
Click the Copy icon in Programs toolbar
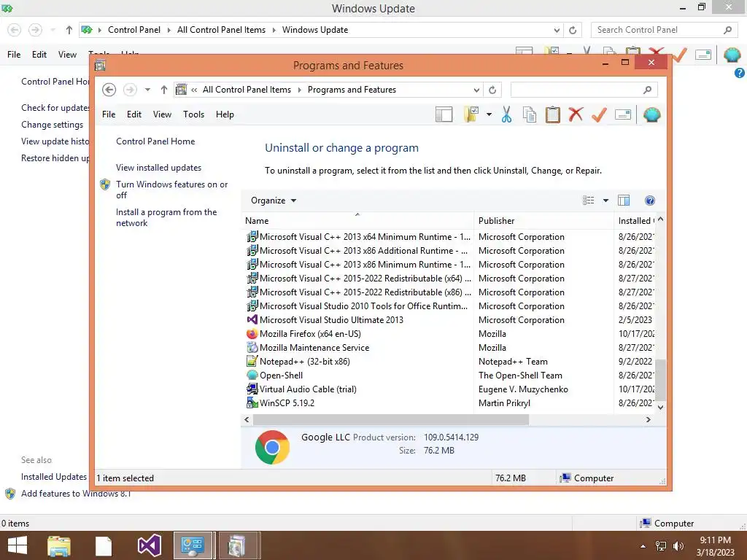(530, 114)
